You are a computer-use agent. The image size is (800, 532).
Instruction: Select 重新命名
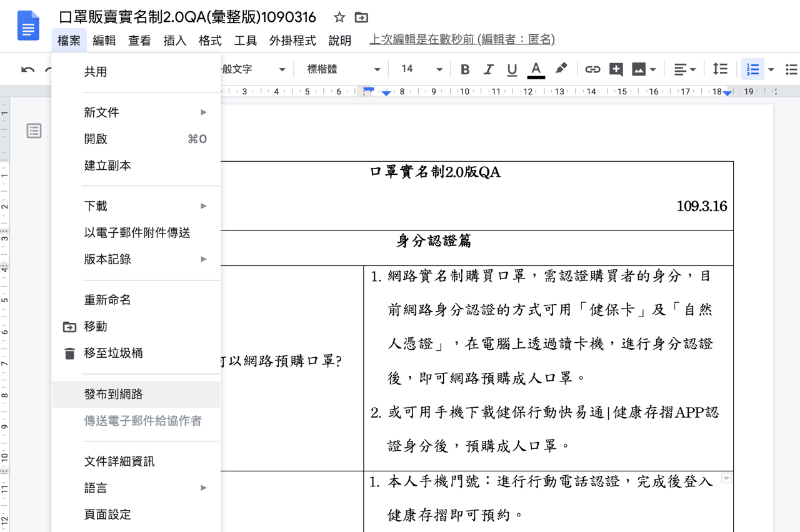point(136,300)
